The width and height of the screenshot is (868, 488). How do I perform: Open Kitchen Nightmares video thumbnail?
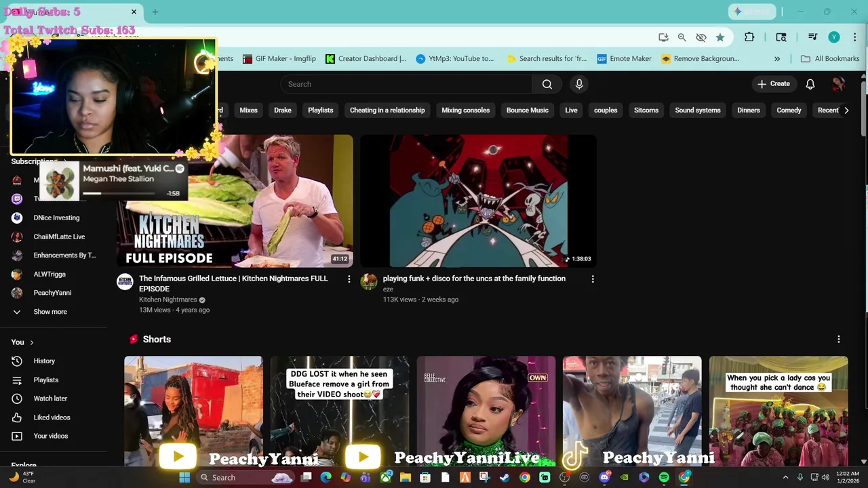[234, 201]
